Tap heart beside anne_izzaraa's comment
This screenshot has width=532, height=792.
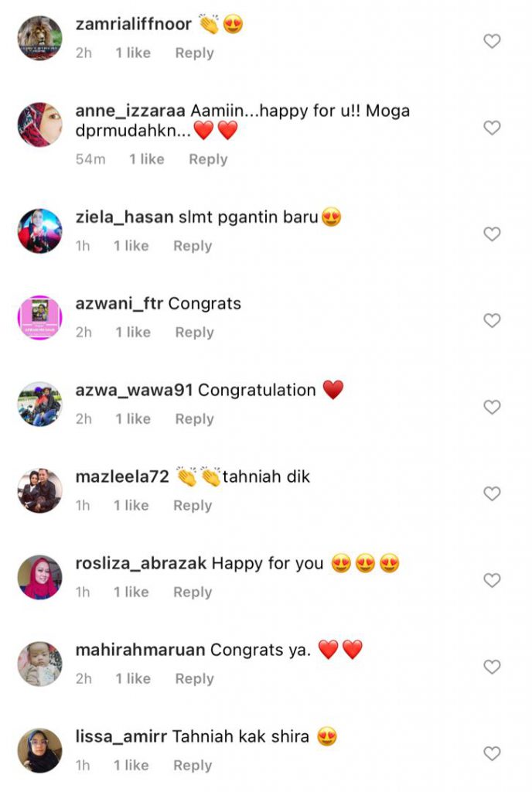point(492,128)
